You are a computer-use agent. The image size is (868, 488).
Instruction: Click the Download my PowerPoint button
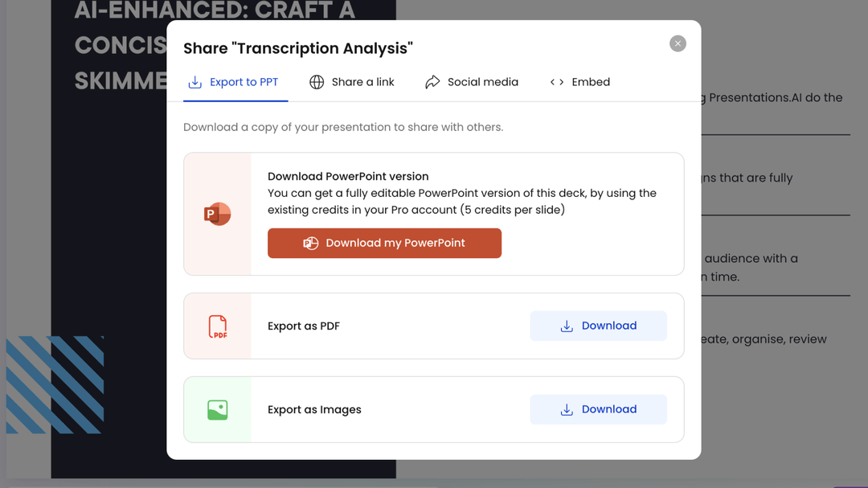[384, 243]
